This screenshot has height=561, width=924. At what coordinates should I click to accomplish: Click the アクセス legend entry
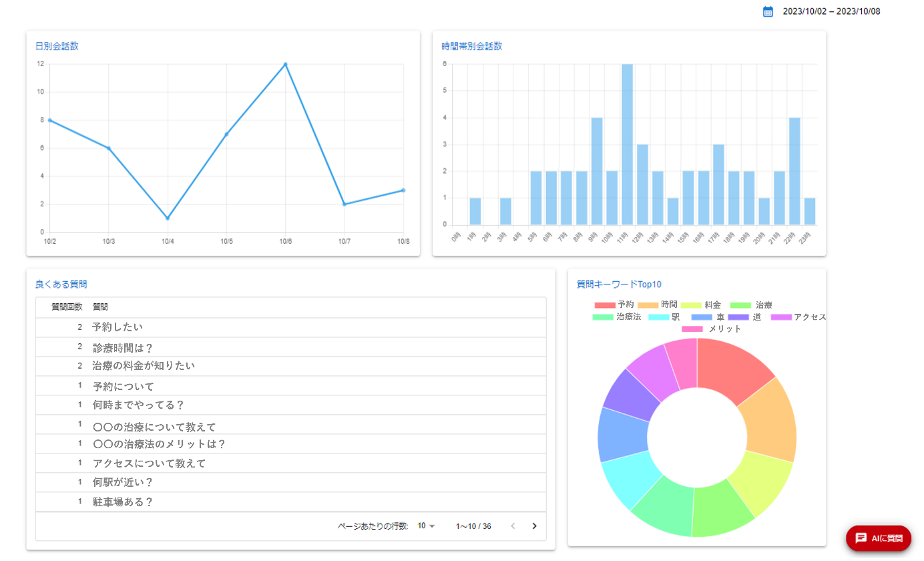pyautogui.click(x=798, y=317)
